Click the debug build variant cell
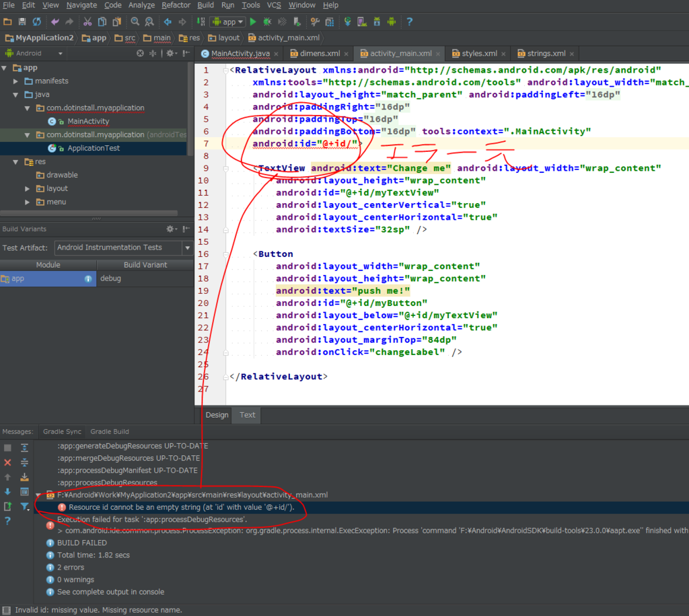Viewport: 689px width, 616px height. coord(145,278)
